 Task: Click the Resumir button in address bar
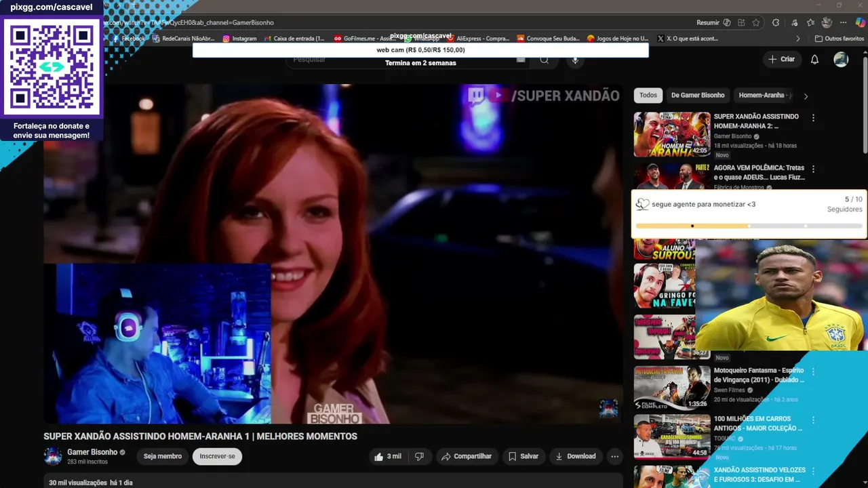[713, 22]
